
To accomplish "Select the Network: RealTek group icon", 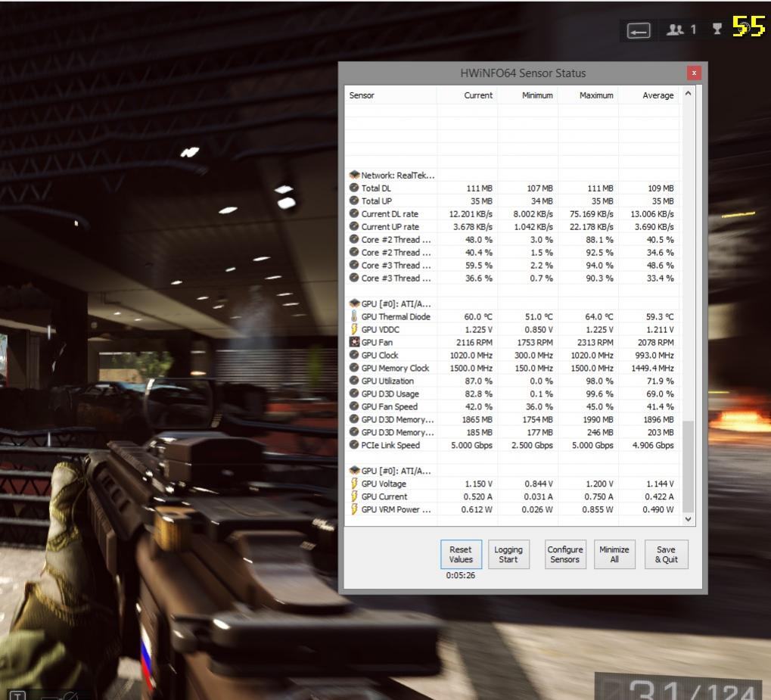I will 354,175.
